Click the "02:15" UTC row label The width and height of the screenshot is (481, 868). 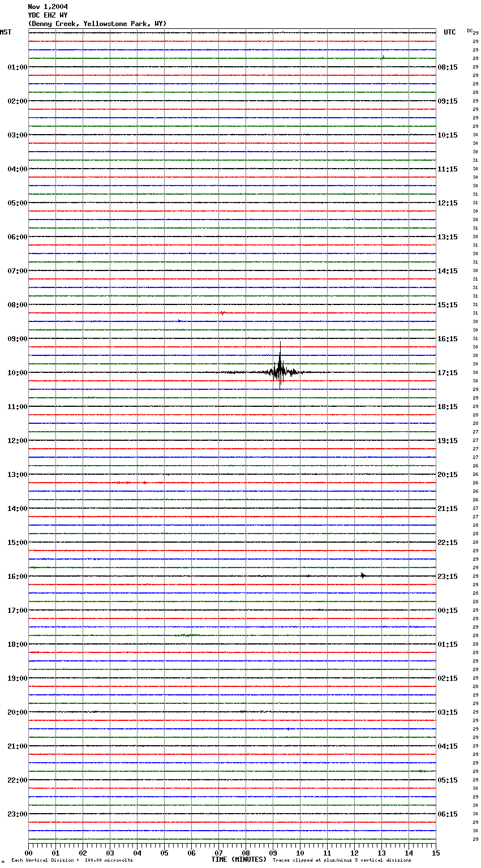(448, 678)
